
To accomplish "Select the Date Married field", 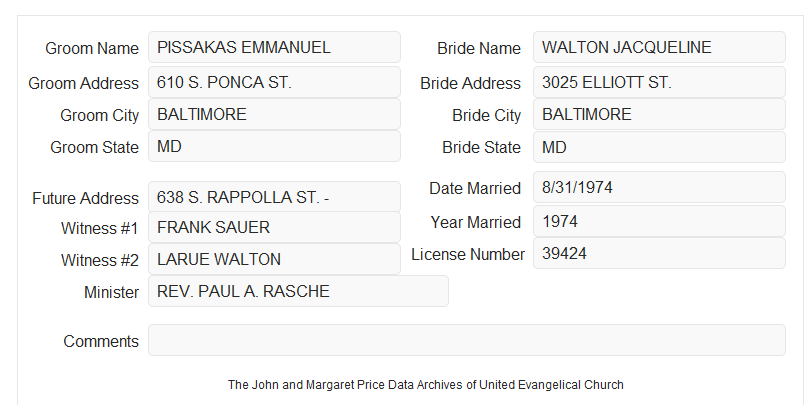I will click(659, 187).
